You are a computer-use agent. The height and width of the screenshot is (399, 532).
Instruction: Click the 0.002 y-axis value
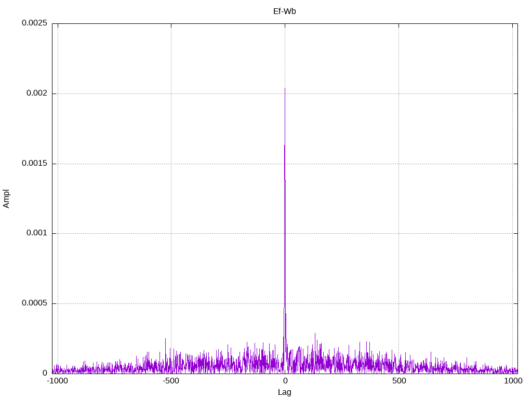37,93
